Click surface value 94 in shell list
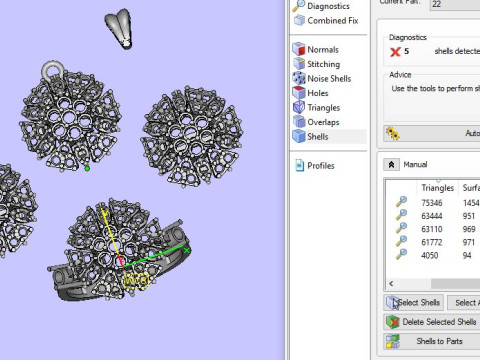This screenshot has width=480, height=360. click(467, 256)
